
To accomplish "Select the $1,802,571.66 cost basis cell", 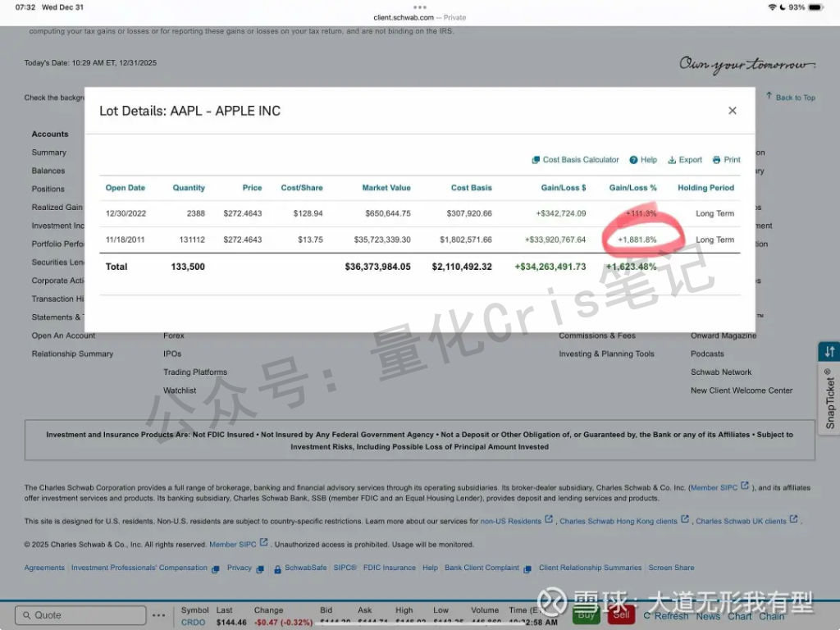I will (466, 240).
